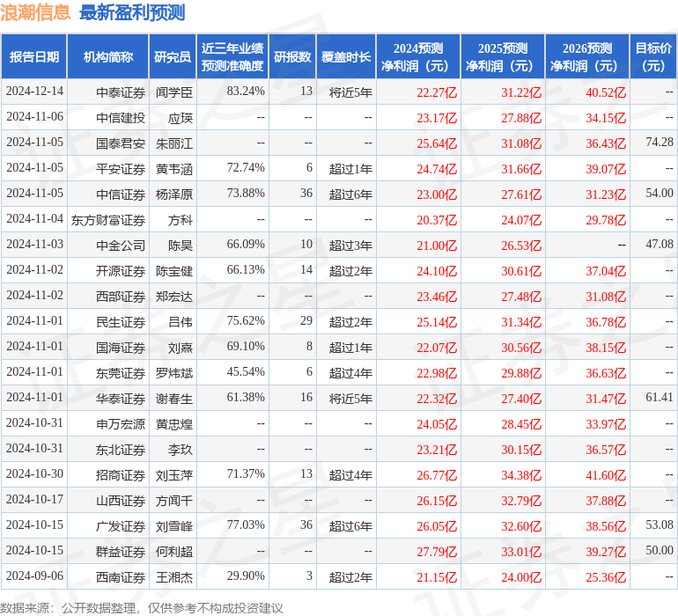Open the 中泰证券 institution row
Viewport: 678px width, 616px height.
(121, 92)
